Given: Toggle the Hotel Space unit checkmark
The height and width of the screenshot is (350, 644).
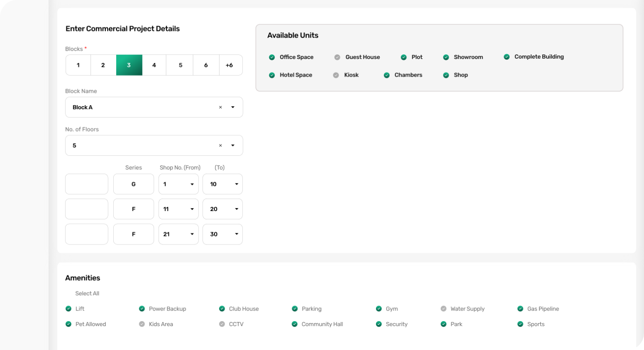Looking at the screenshot, I should [x=272, y=75].
